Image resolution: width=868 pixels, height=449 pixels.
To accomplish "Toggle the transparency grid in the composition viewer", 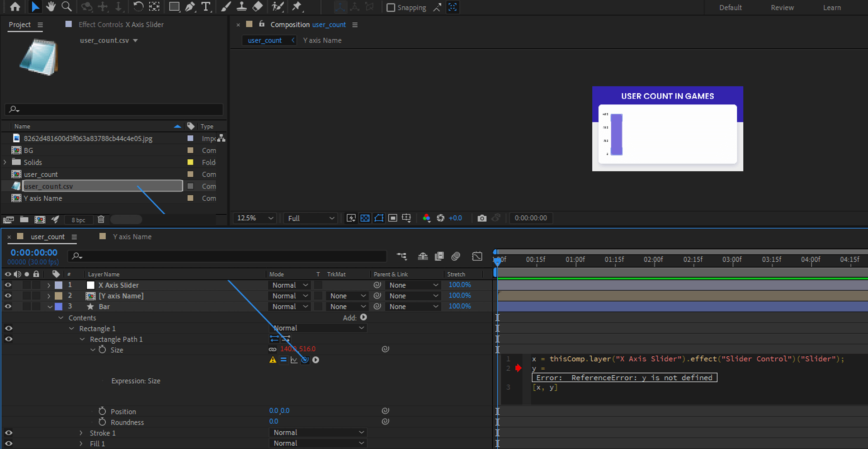I will 365,218.
